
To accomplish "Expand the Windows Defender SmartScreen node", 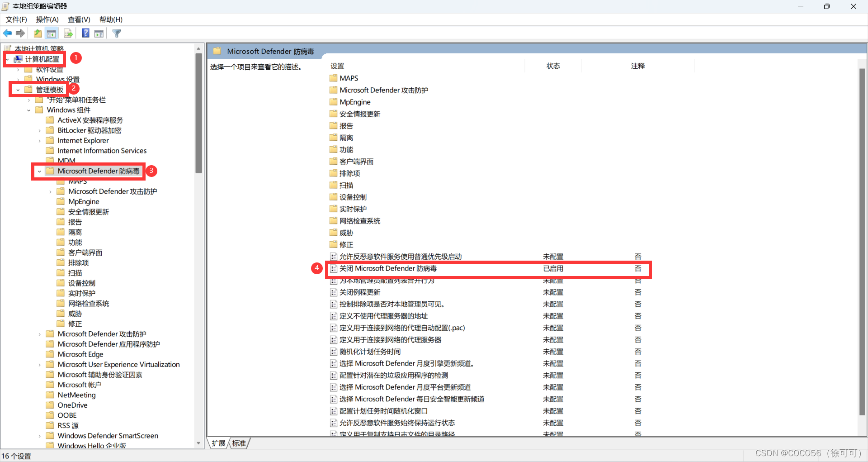I will click(40, 436).
